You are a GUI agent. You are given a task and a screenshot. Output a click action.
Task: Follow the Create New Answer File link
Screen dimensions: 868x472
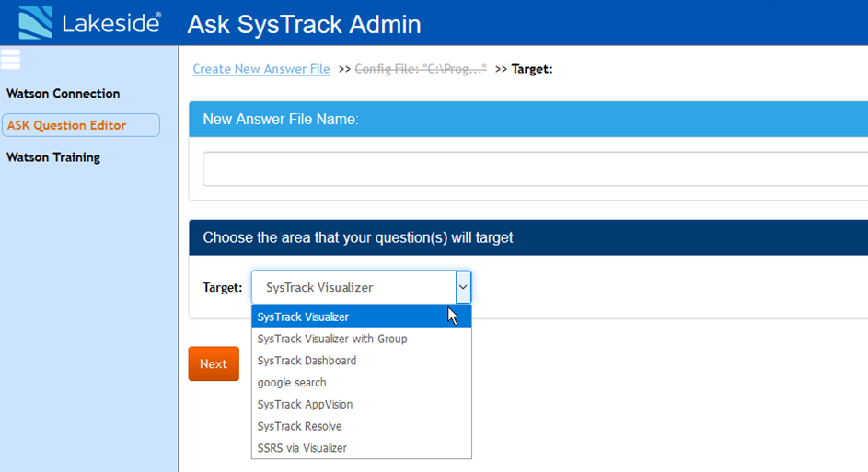point(261,69)
